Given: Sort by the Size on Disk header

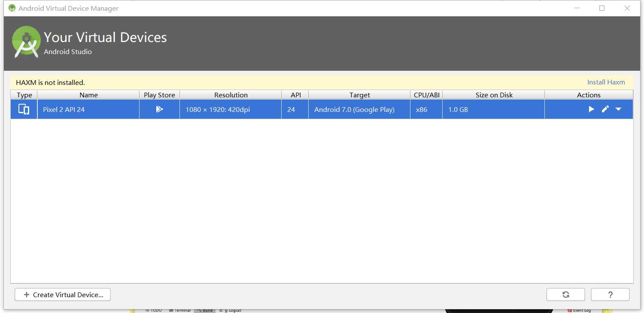Looking at the screenshot, I should pos(494,95).
